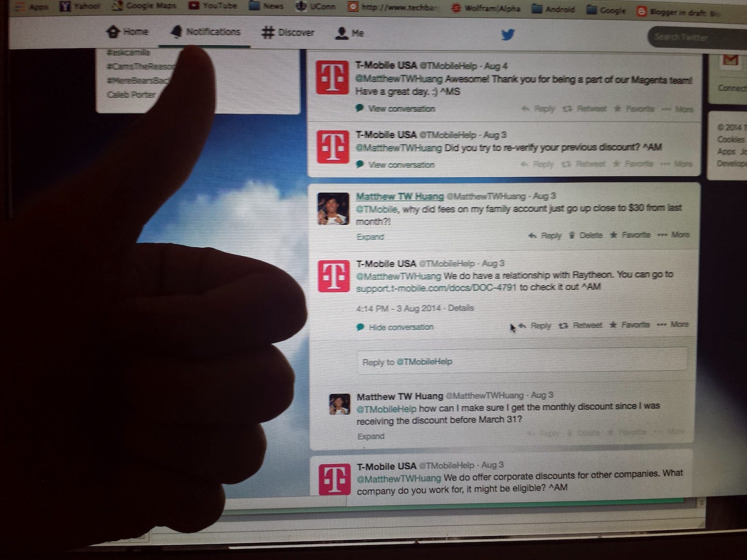
Task: Open More options on Aug 4 tweet
Action: click(677, 109)
